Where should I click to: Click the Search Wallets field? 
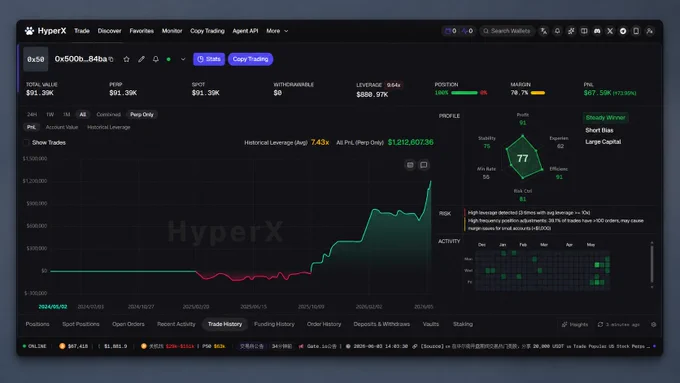coord(507,31)
